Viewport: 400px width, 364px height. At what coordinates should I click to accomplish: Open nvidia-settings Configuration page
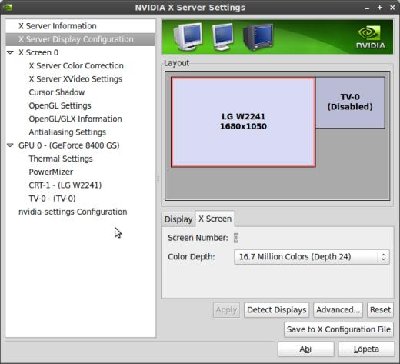73,212
